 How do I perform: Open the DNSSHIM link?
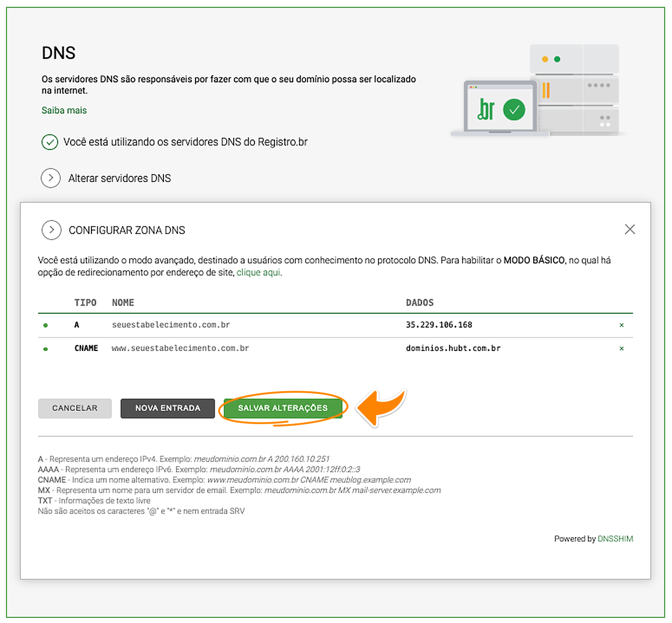(x=615, y=539)
